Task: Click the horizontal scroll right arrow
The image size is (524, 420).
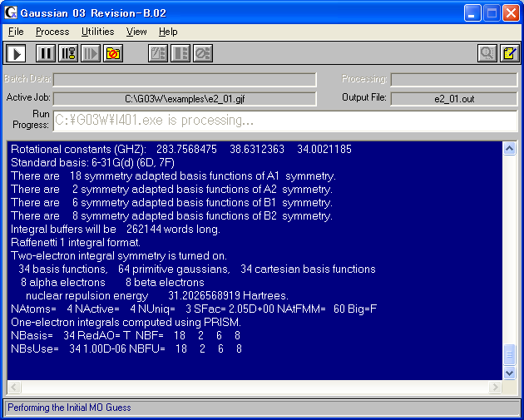Action: [495, 387]
